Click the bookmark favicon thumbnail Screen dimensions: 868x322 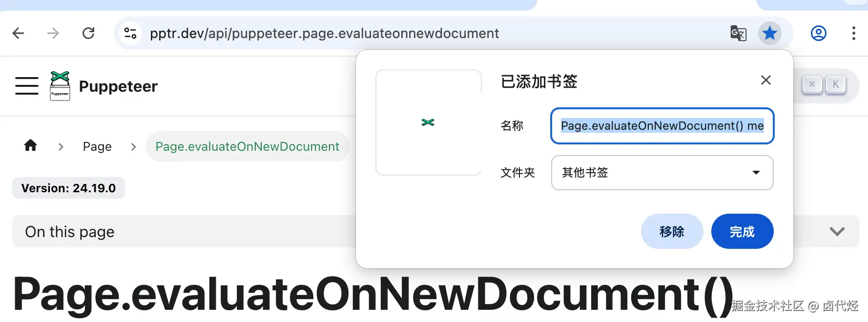point(428,122)
